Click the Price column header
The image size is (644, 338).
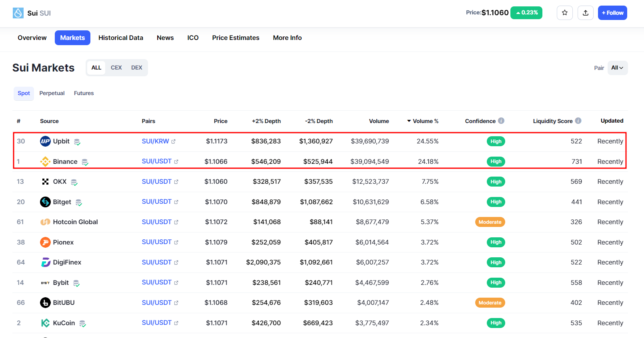click(220, 121)
